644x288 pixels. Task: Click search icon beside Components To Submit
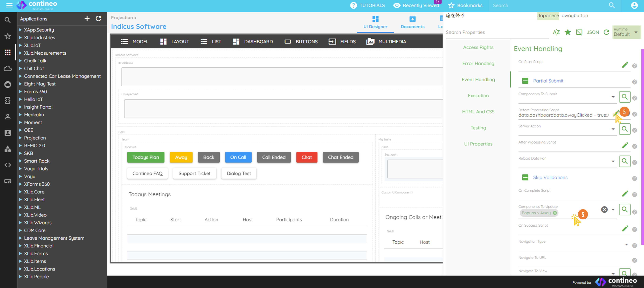[624, 97]
